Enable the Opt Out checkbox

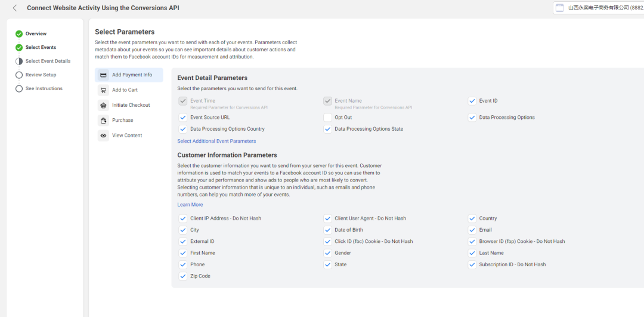[328, 118]
